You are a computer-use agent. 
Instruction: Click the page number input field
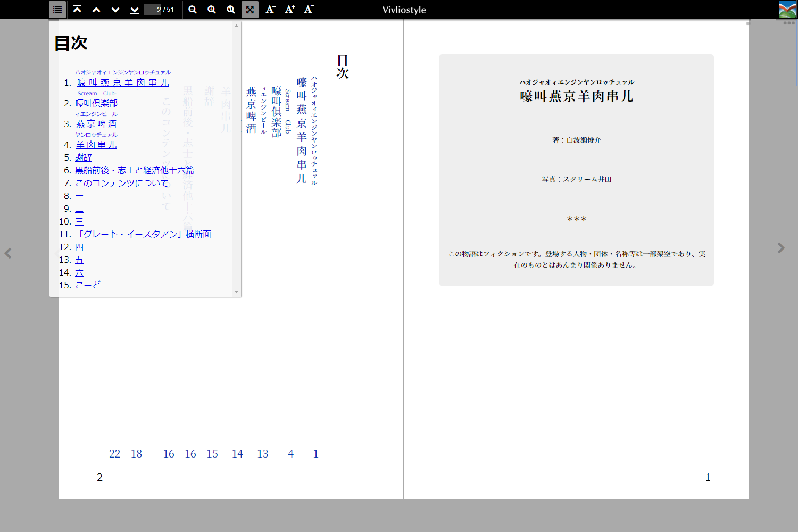tap(153, 10)
